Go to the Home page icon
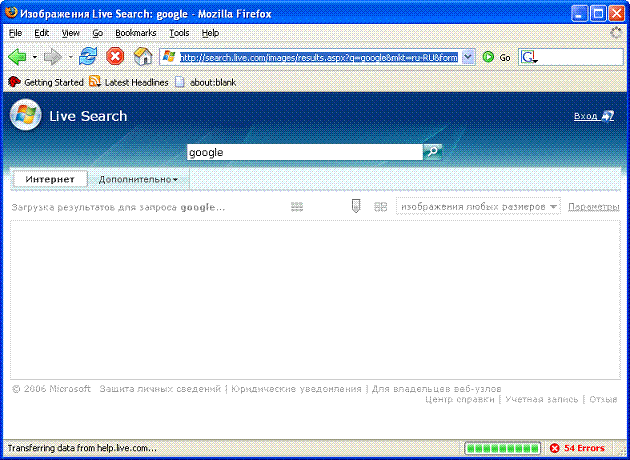Viewport: 630px width, 460px height. (x=143, y=57)
